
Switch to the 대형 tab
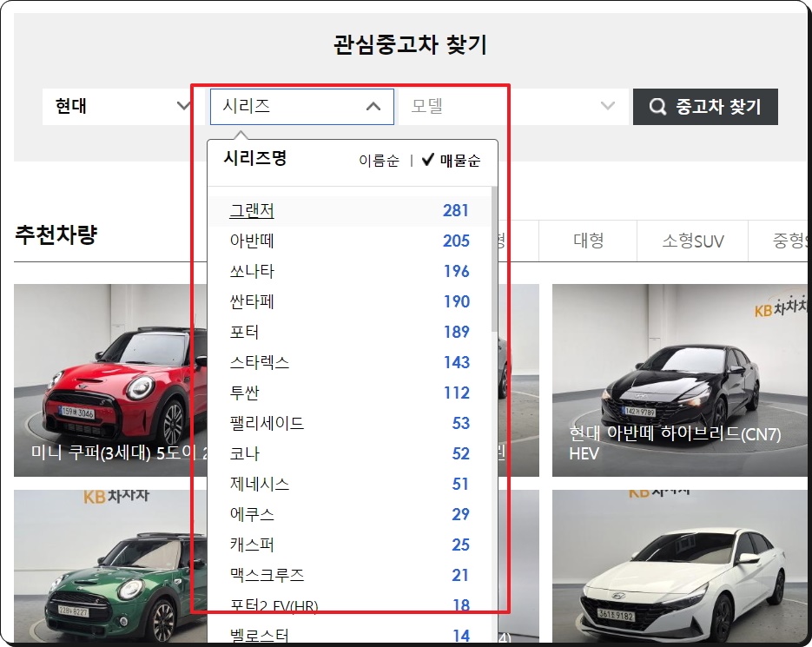tap(588, 241)
